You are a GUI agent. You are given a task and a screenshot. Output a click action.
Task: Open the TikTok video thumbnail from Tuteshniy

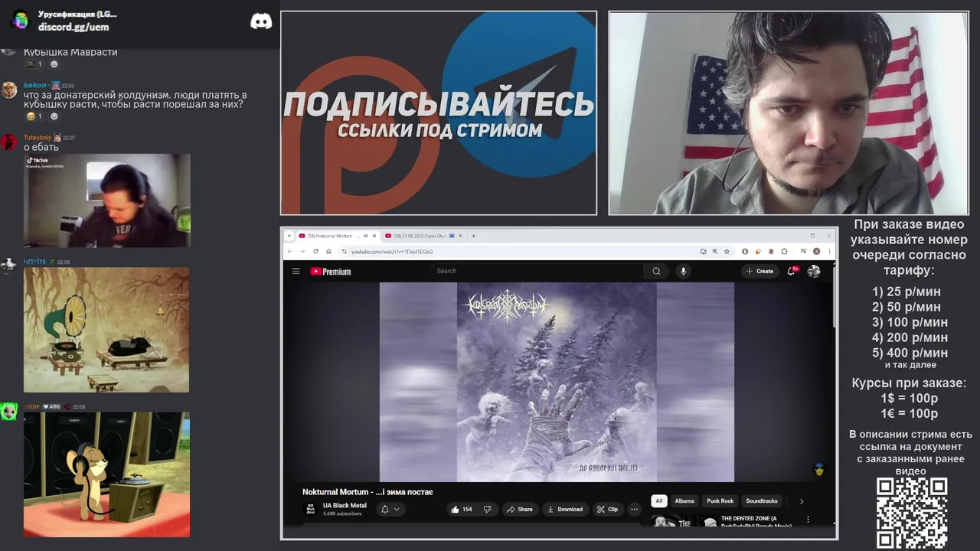(107, 201)
